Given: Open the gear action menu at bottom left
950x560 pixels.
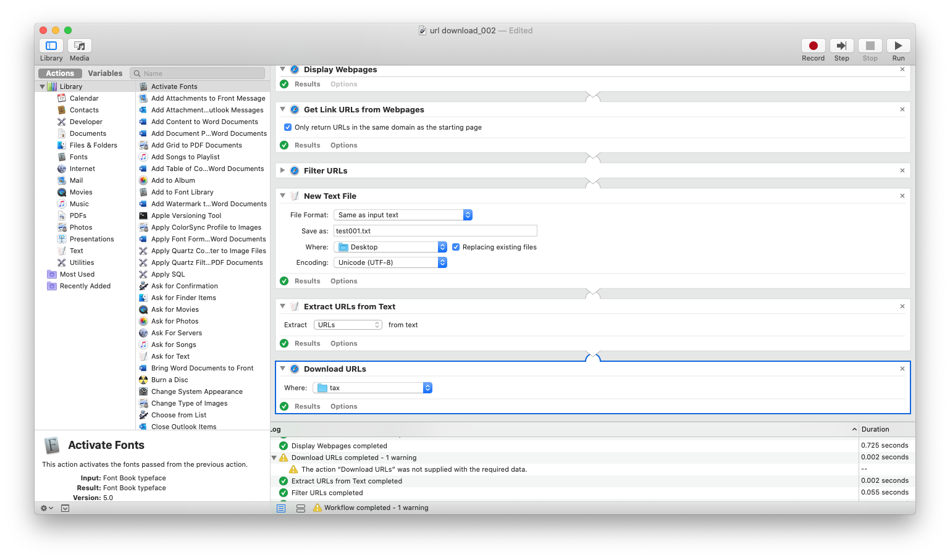Looking at the screenshot, I should click(47, 508).
